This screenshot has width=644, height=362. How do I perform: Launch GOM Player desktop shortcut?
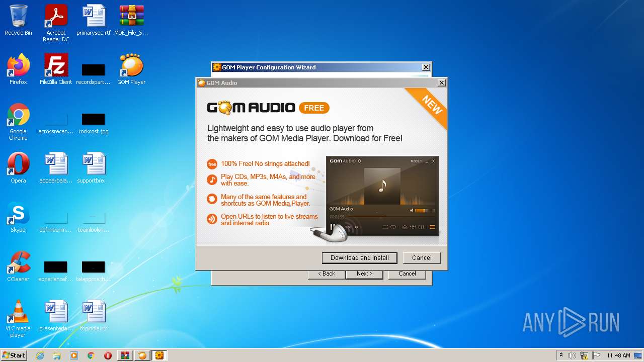tap(131, 69)
